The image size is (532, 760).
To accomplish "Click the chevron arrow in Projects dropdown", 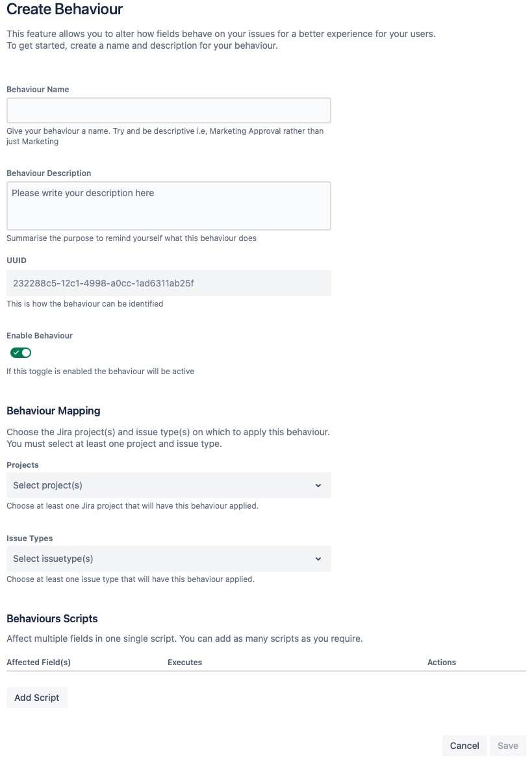I will (318, 485).
